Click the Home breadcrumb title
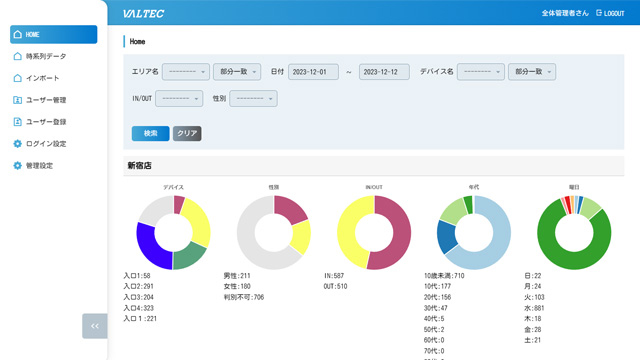 [x=137, y=42]
